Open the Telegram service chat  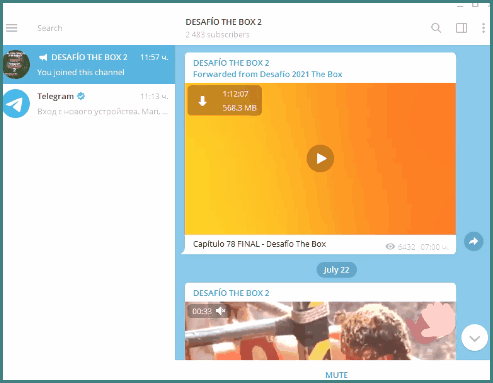(89, 103)
